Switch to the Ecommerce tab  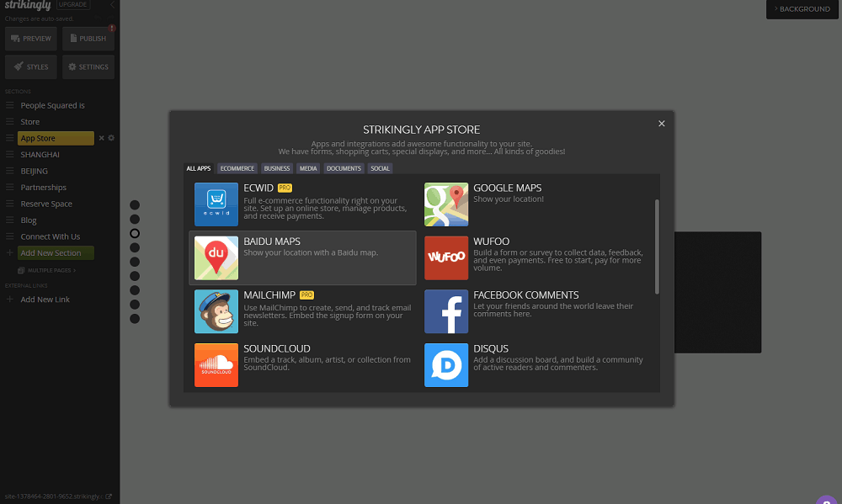[237, 168]
